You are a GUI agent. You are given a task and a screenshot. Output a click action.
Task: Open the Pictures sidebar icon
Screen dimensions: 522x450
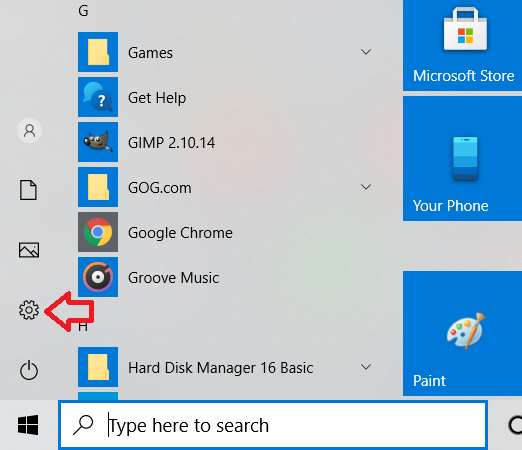point(29,250)
